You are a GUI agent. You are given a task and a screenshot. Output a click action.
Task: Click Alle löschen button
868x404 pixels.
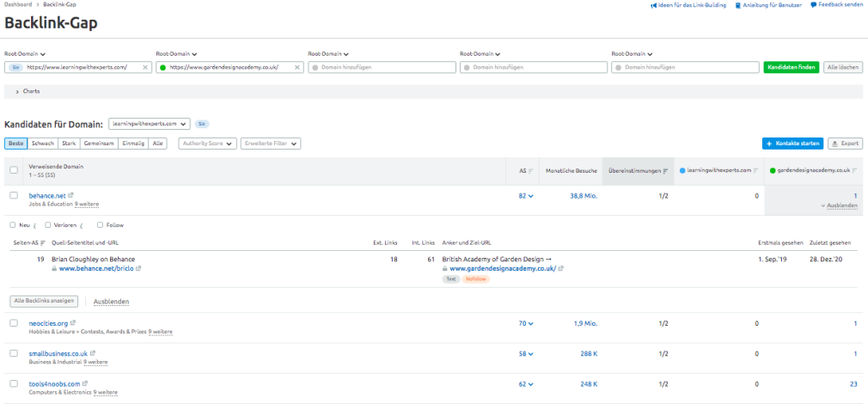point(843,67)
